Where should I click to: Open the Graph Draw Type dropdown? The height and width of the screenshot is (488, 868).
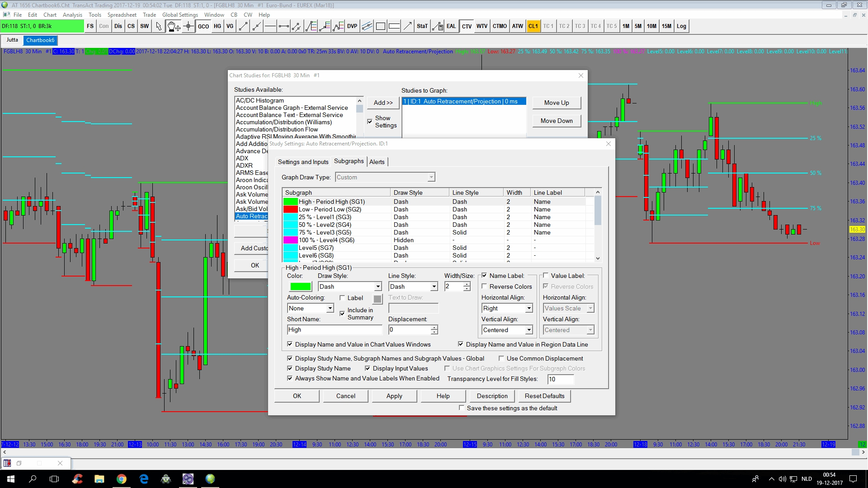[x=385, y=177]
